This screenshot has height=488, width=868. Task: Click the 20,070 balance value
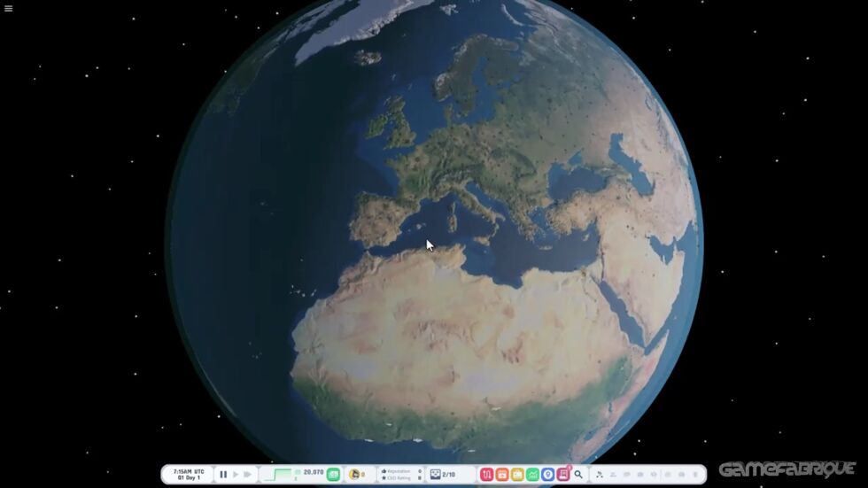[x=314, y=472]
